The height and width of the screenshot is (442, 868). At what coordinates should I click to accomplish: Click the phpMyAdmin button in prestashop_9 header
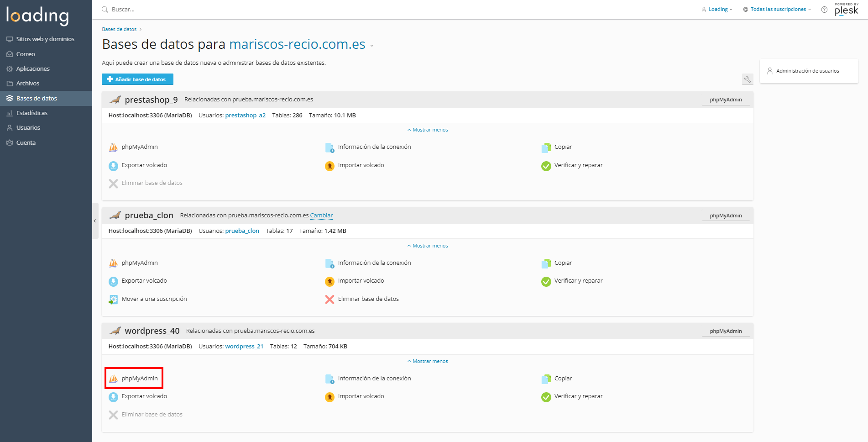(726, 100)
